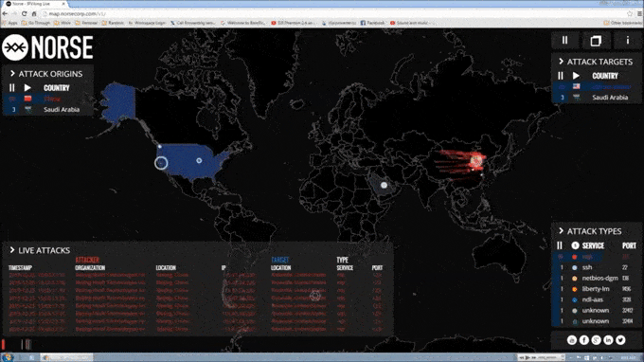Image resolution: width=644 pixels, height=362 pixels.
Task: Pause the Attack Origins list
Action: 12,87
